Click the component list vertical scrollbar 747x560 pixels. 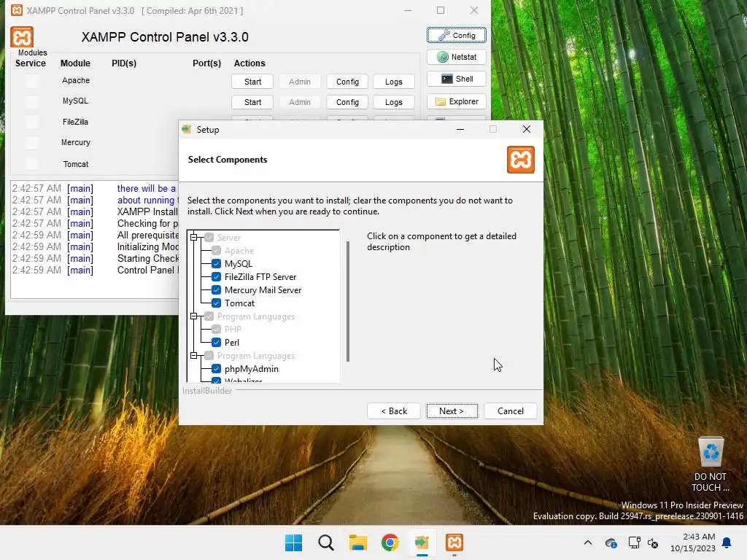click(x=348, y=301)
